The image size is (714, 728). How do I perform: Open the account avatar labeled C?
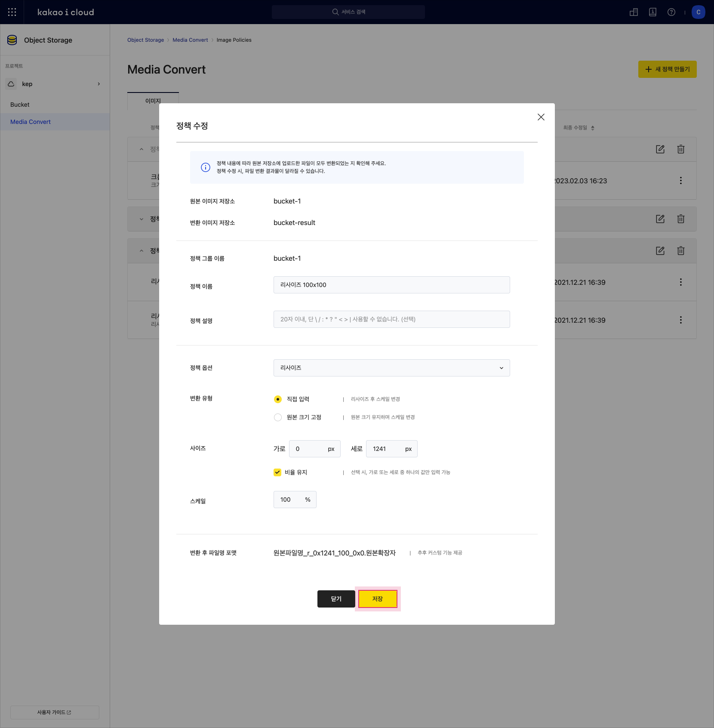(699, 12)
